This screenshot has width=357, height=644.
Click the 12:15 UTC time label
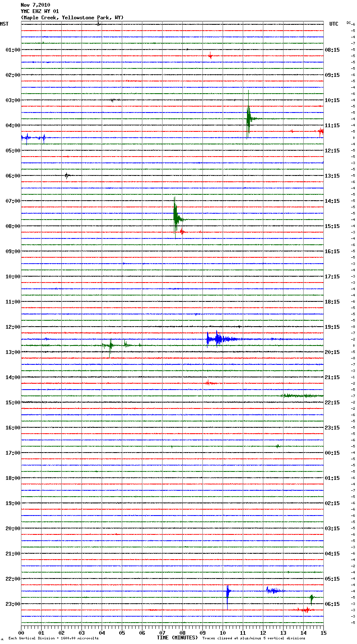(x=332, y=151)
